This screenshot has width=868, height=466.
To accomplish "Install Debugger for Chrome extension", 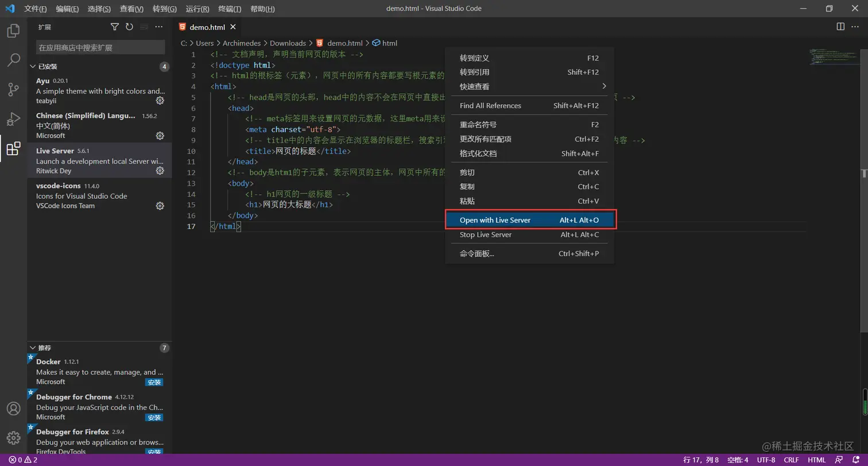I will 154,418.
